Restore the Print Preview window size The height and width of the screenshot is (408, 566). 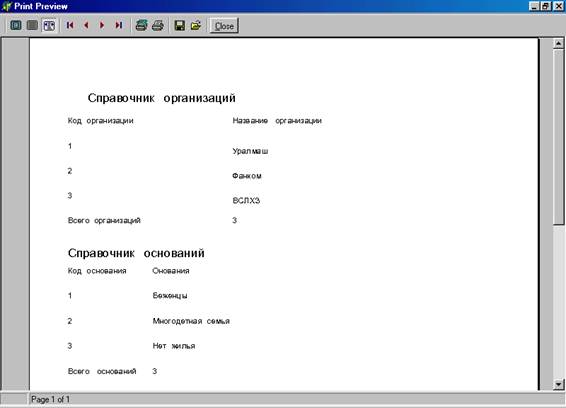click(x=545, y=6)
